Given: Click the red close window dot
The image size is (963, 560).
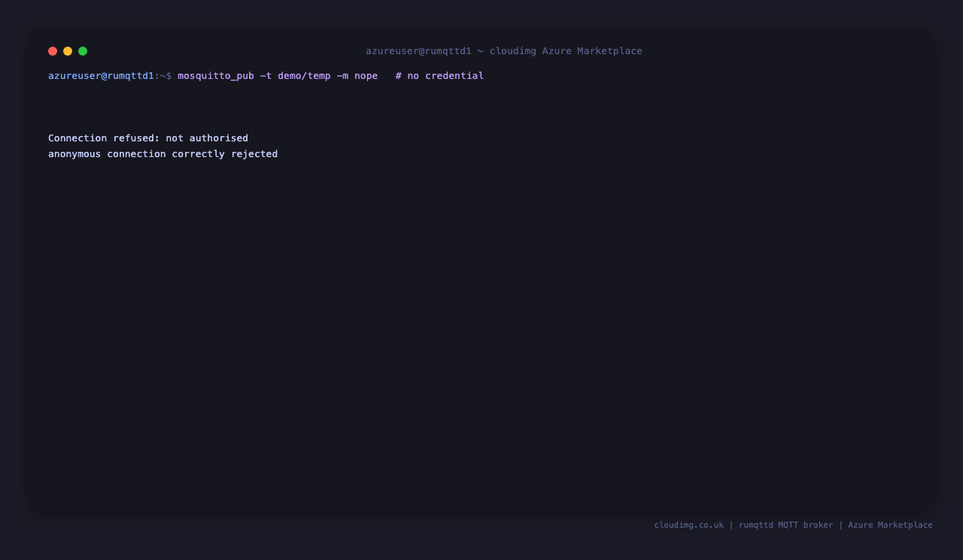Looking at the screenshot, I should click(x=53, y=51).
